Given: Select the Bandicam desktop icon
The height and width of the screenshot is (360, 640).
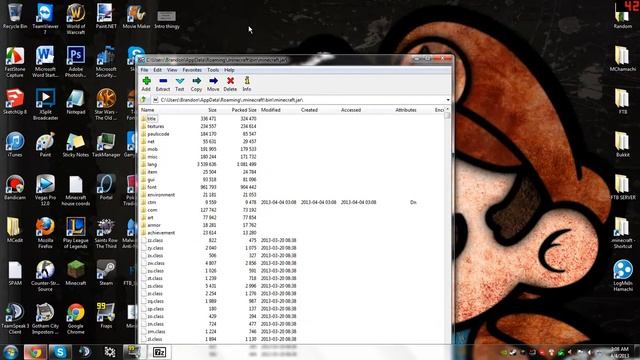Looking at the screenshot, I should [x=15, y=187].
